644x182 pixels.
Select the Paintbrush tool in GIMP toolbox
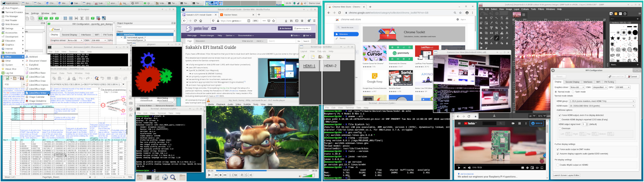pos(497,38)
